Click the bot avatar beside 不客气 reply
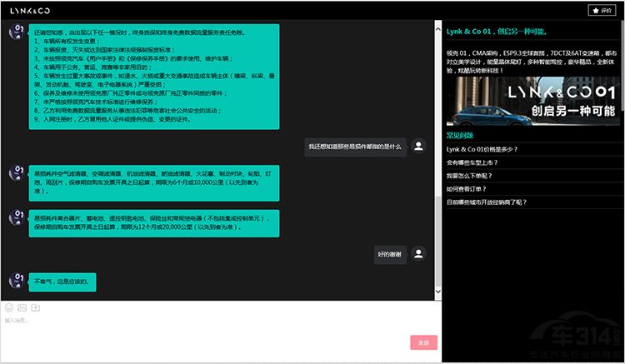This screenshot has height=364, width=625. 15,281
